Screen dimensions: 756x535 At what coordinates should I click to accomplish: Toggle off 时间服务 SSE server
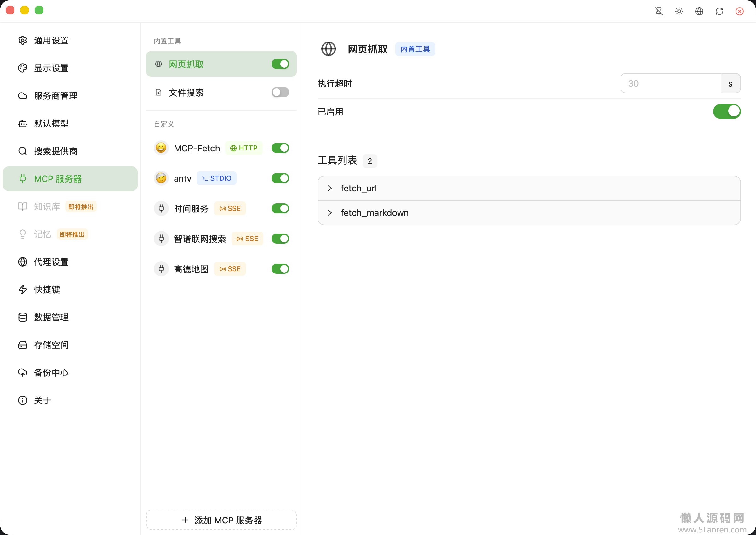(x=280, y=209)
